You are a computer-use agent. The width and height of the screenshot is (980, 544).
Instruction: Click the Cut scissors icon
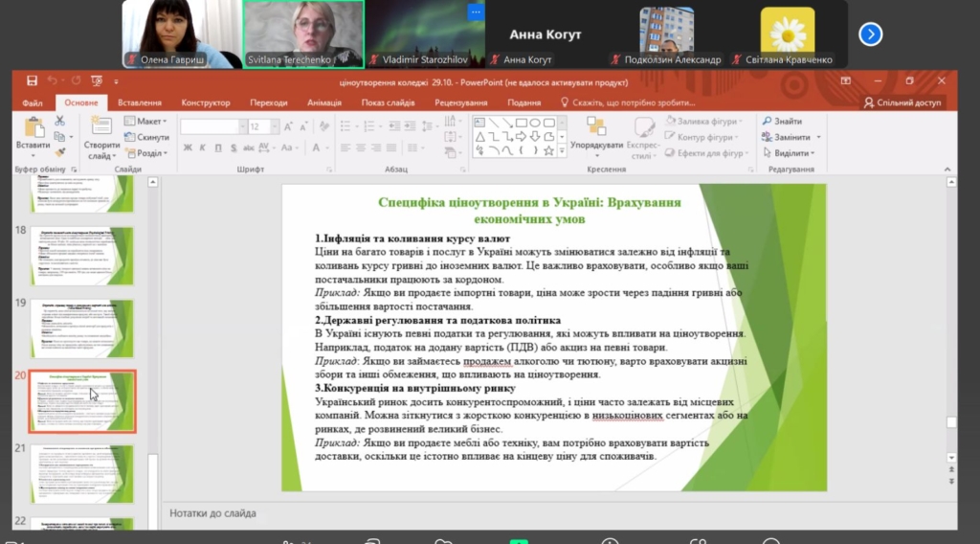point(60,122)
